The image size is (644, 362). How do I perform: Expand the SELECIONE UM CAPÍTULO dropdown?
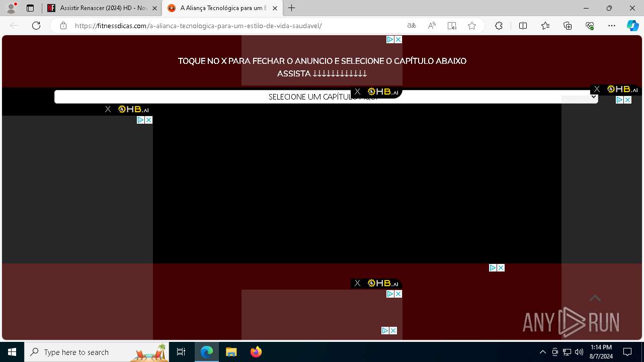pos(326,97)
